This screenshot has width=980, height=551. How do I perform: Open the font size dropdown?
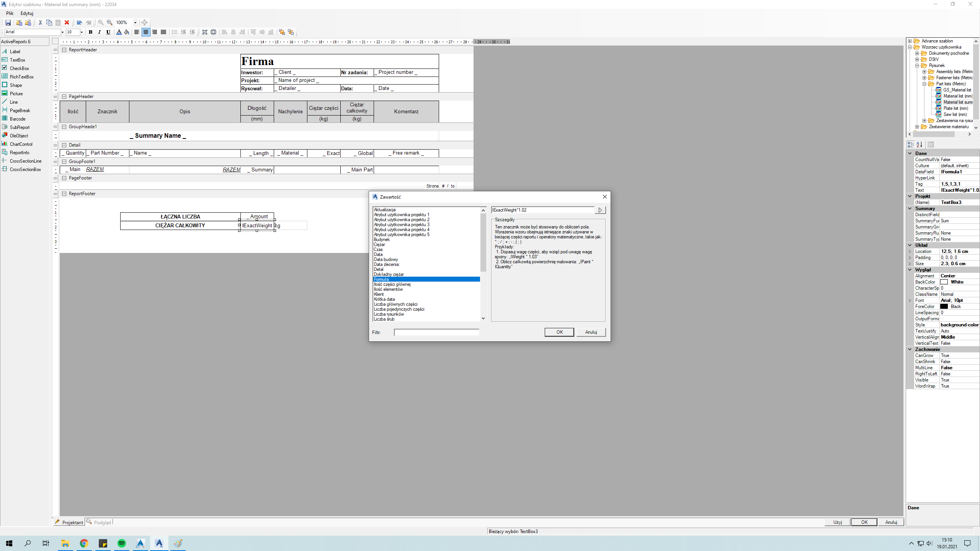82,32
